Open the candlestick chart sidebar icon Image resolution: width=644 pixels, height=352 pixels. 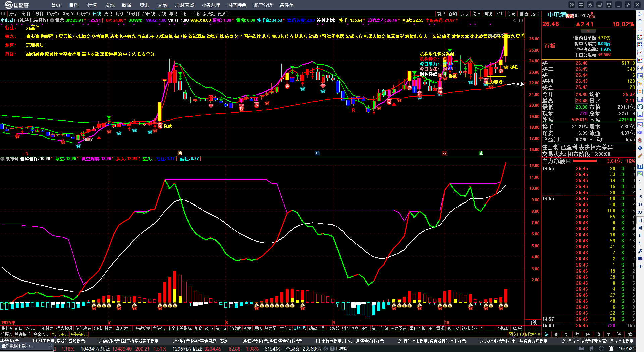tap(640, 60)
